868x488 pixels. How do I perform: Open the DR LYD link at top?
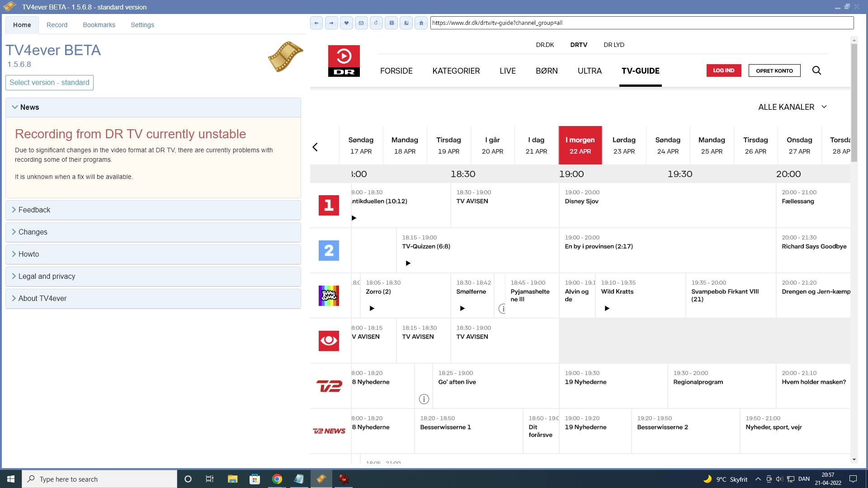coord(614,45)
